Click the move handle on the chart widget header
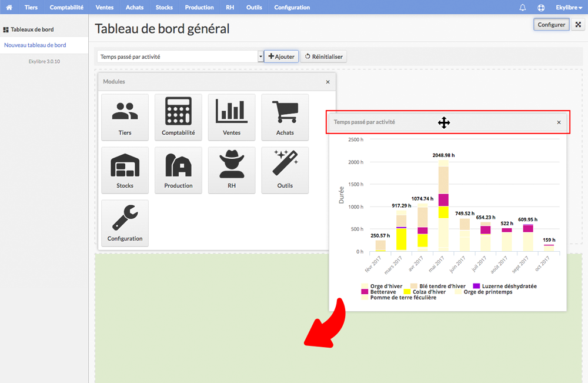 [x=444, y=122]
